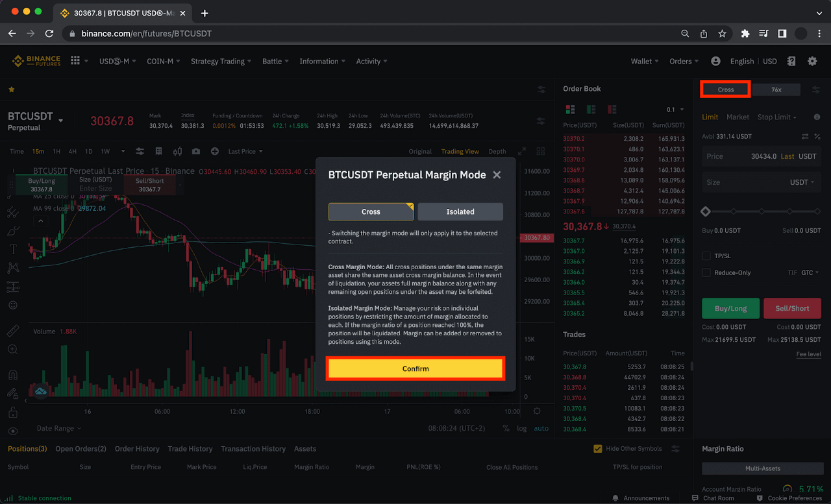Open the 76x leverage setting
The image size is (831, 504).
(776, 90)
